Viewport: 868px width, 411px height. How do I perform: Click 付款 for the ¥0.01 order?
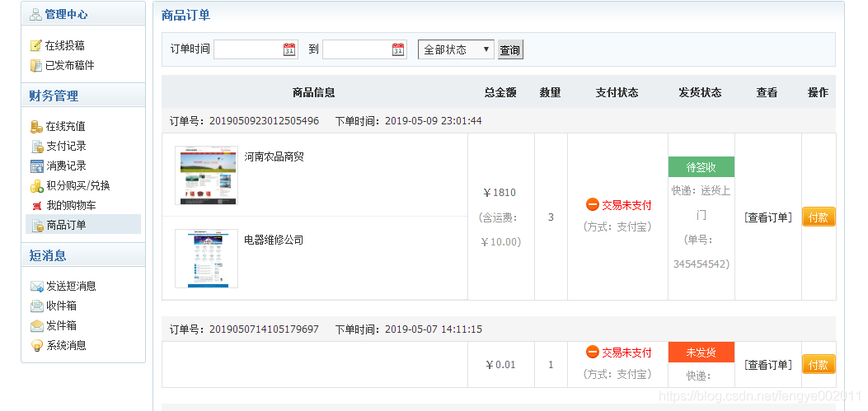[x=819, y=365]
